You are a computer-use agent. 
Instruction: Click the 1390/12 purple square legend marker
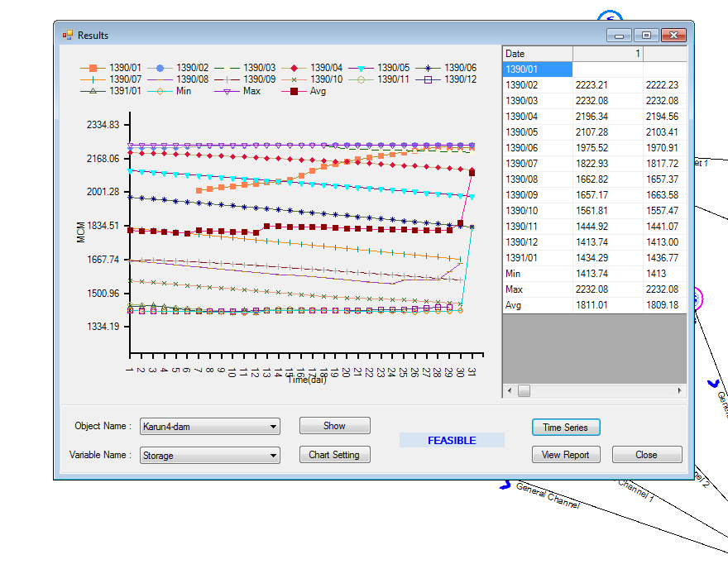[428, 79]
